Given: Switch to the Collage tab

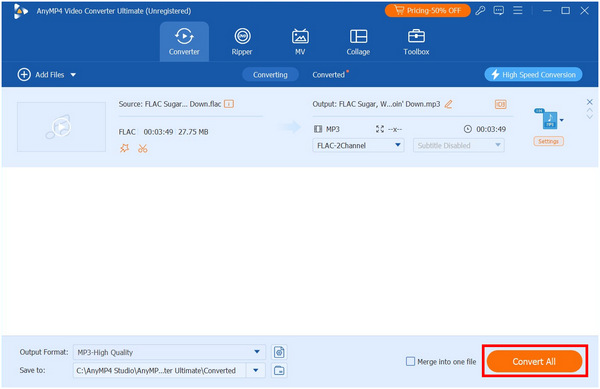Looking at the screenshot, I should (358, 42).
